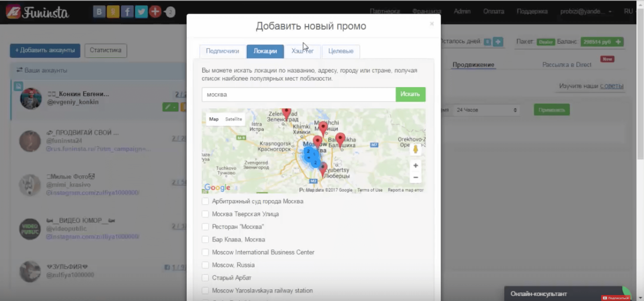
Task: Click the Facebook share icon
Action: [x=127, y=12]
